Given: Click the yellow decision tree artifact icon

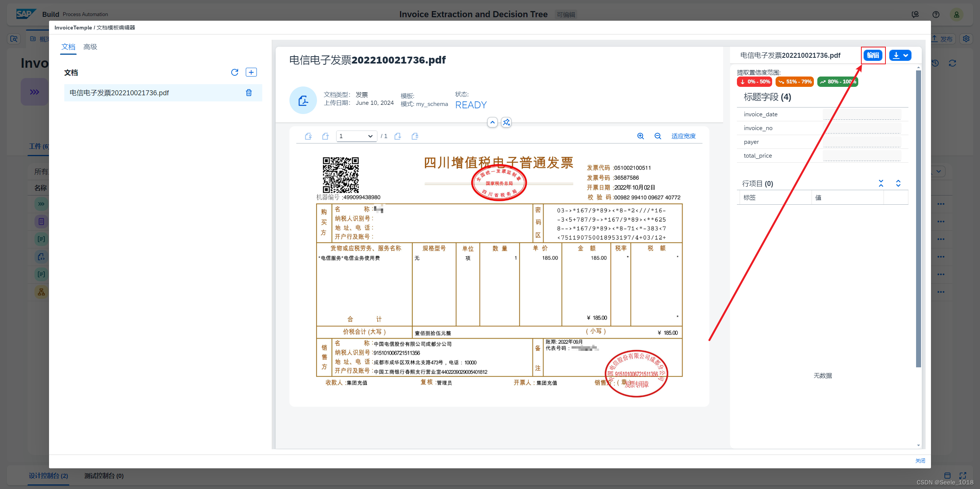Looking at the screenshot, I should click(41, 292).
